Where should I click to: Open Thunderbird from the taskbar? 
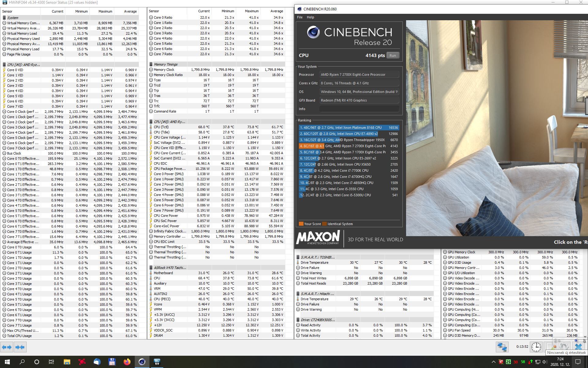pyautogui.click(x=97, y=362)
